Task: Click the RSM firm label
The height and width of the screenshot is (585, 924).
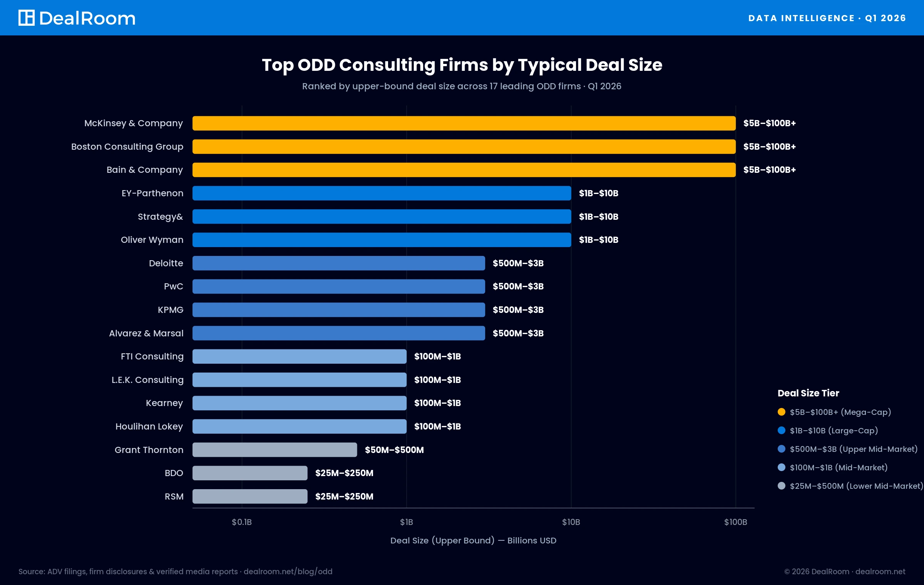Action: click(x=174, y=496)
